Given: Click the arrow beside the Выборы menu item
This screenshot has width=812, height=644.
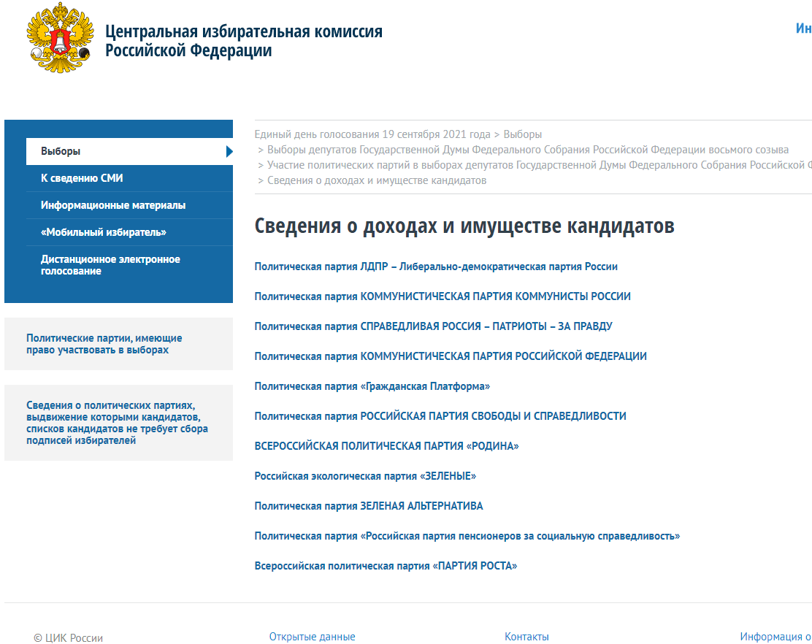Looking at the screenshot, I should click(x=229, y=151).
